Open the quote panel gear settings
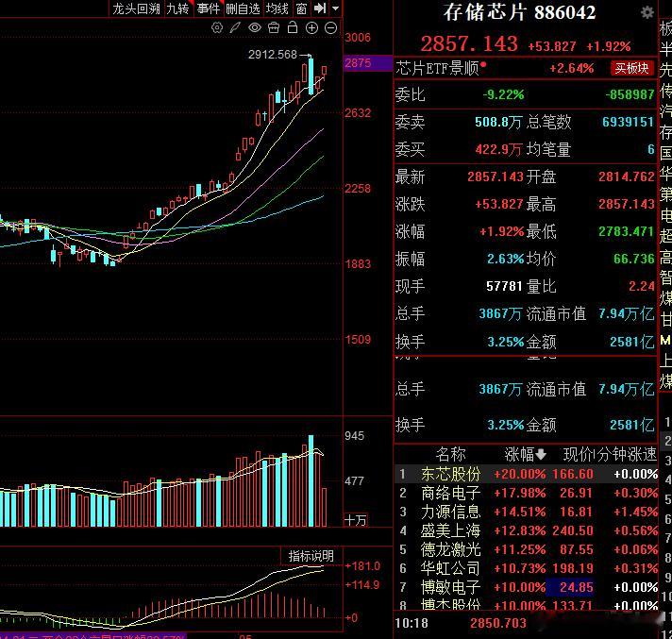The image size is (672, 639). [647, 12]
